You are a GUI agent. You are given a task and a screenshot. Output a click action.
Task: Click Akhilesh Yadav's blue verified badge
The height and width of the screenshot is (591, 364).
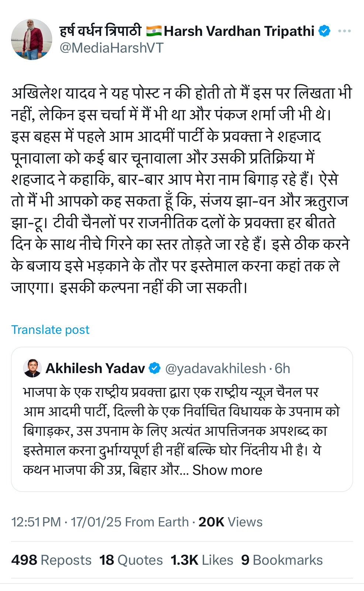[154, 368]
